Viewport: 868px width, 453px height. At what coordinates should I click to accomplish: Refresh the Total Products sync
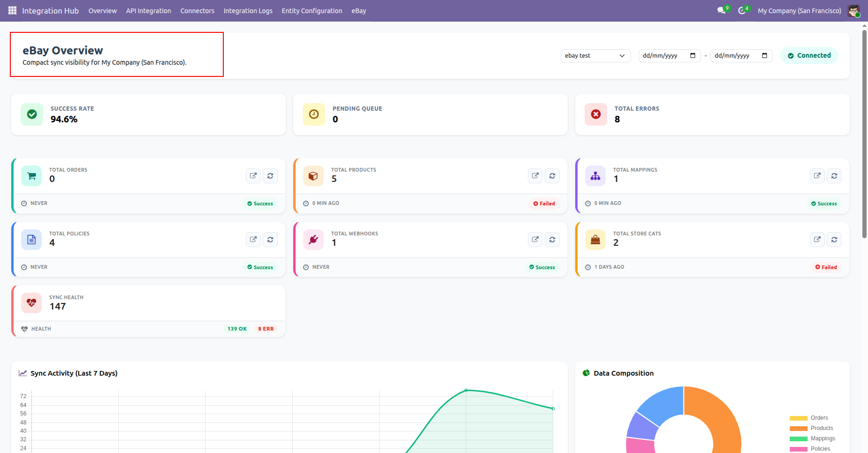pos(552,176)
